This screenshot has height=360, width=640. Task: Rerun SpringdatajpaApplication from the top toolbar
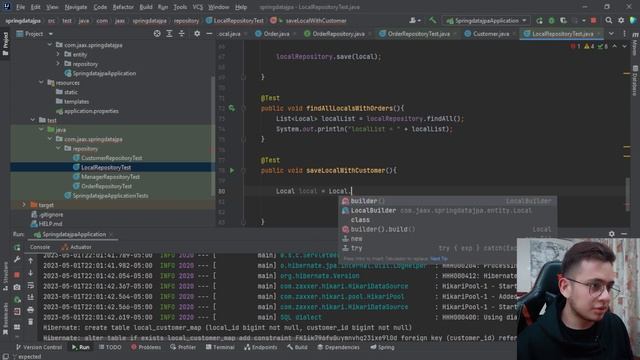(x=539, y=20)
